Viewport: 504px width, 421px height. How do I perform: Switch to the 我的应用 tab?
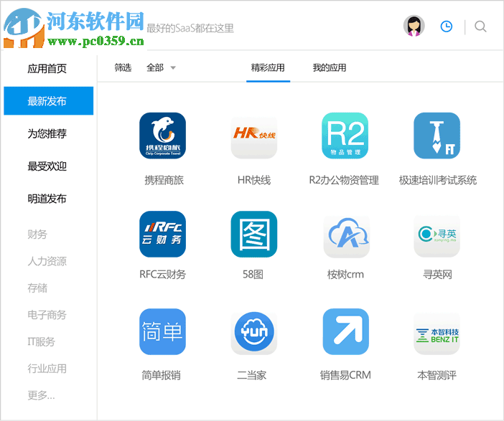pos(330,67)
